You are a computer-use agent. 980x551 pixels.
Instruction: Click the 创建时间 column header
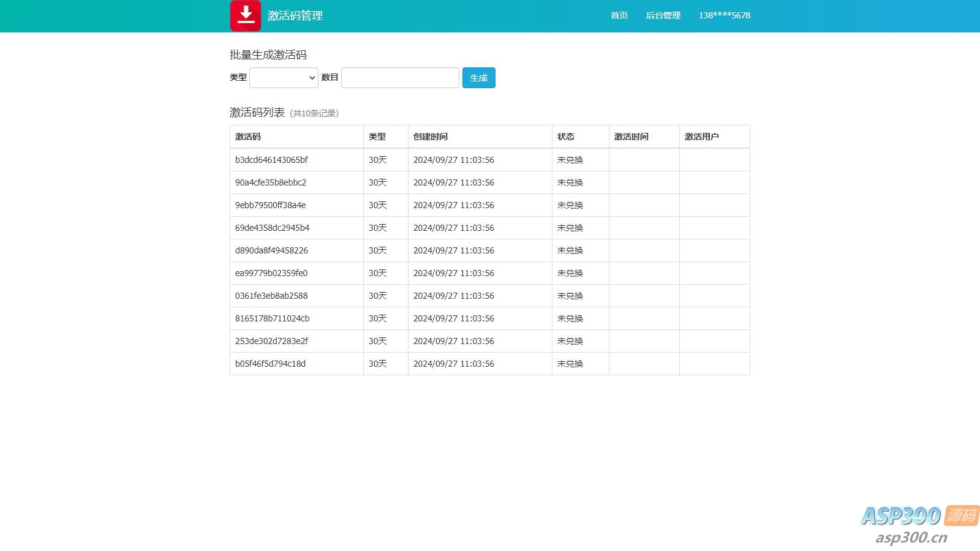click(x=431, y=137)
